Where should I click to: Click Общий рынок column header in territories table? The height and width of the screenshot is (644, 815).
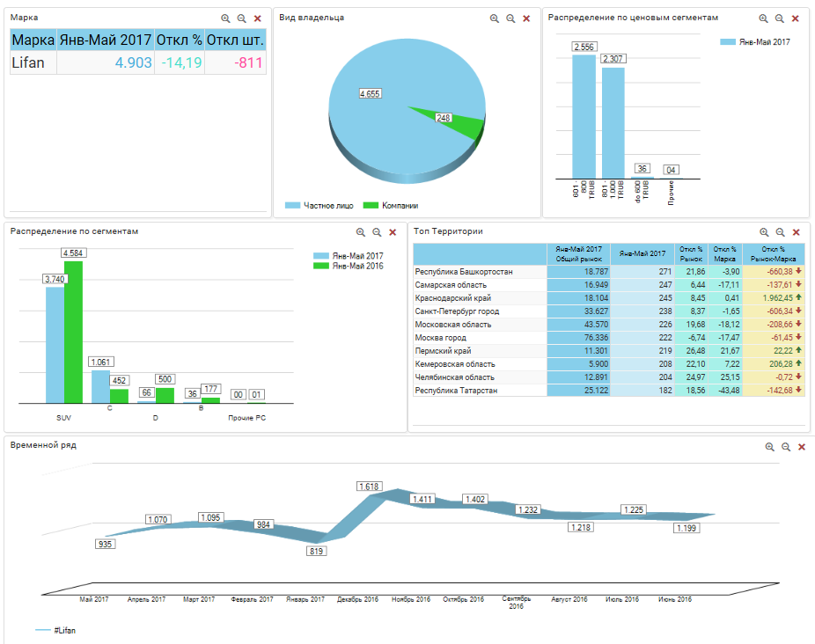(578, 254)
